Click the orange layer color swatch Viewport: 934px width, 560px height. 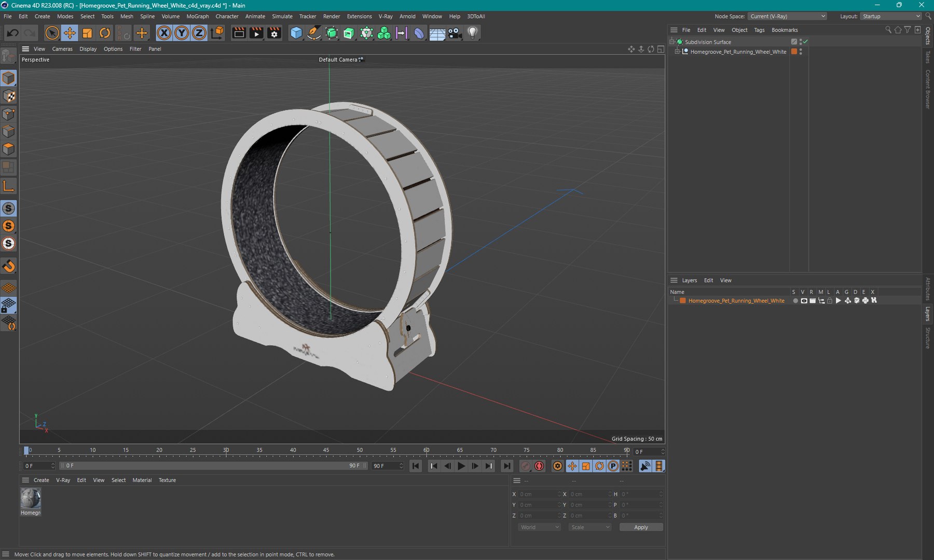683,301
